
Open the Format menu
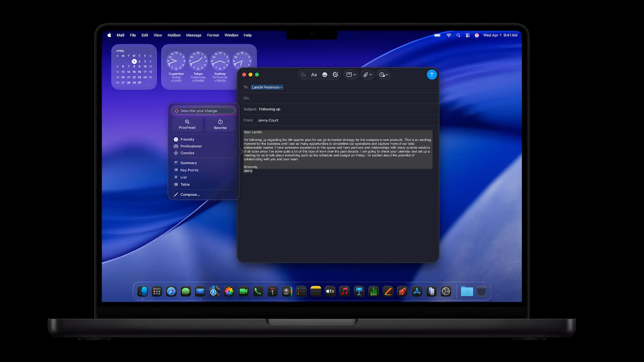[213, 35]
